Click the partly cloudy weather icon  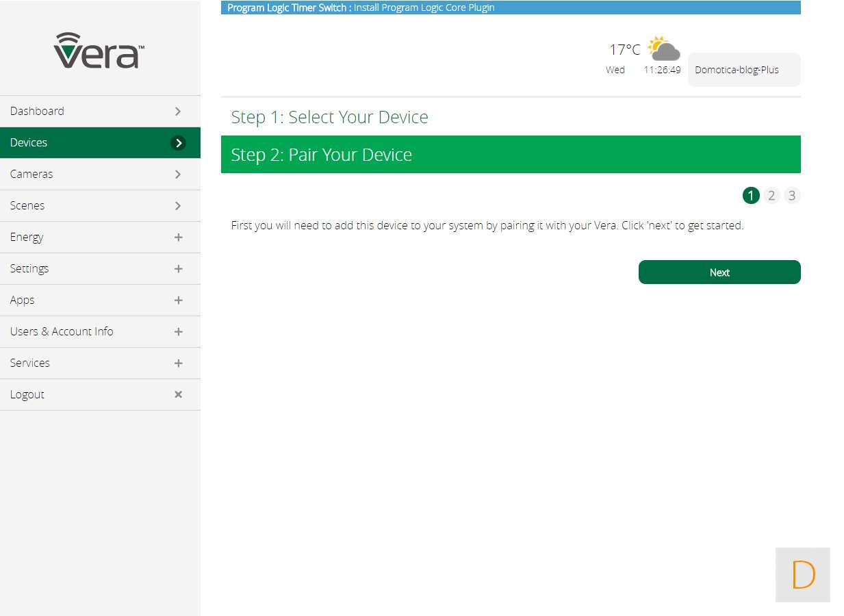pos(663,49)
